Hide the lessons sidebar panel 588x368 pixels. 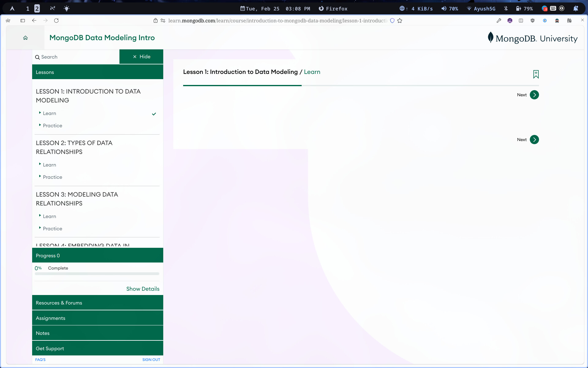[141, 57]
